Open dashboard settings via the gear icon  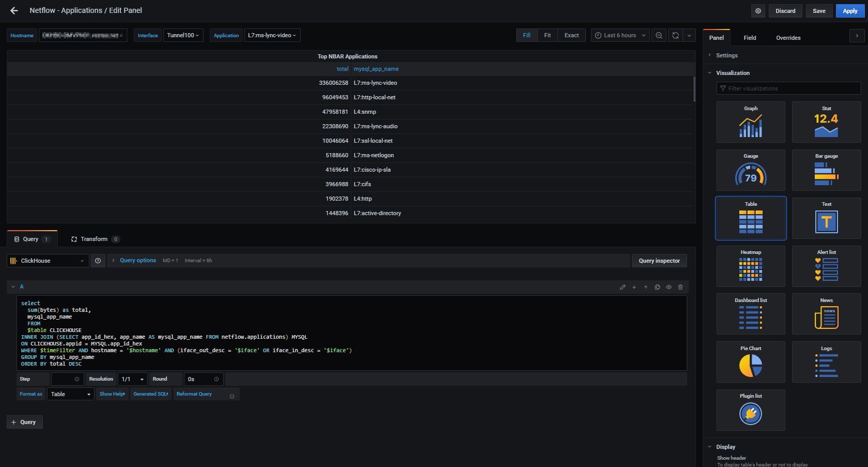757,10
